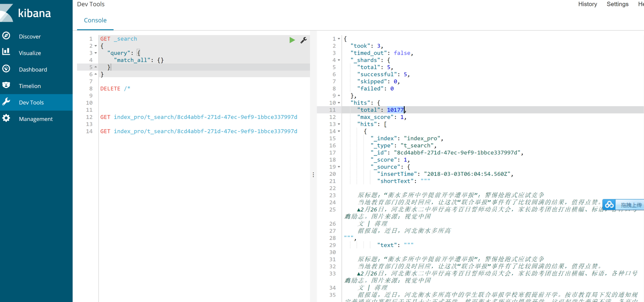The width and height of the screenshot is (644, 302).
Task: Toggle fold marker at response line 9
Action: click(339, 96)
